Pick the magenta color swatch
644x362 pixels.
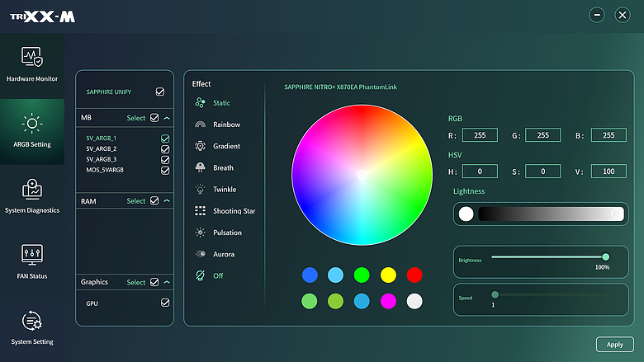[388, 301]
